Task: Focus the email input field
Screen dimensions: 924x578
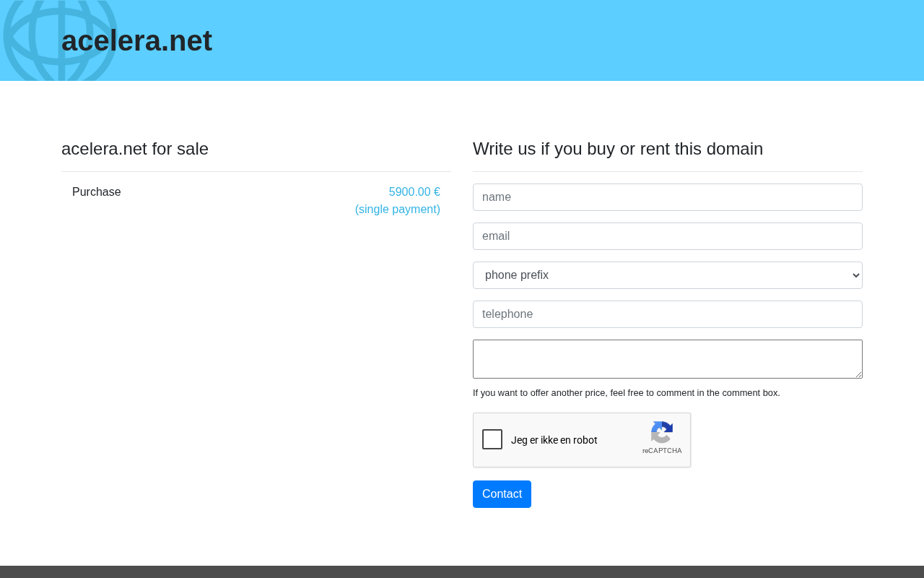Action: [668, 236]
